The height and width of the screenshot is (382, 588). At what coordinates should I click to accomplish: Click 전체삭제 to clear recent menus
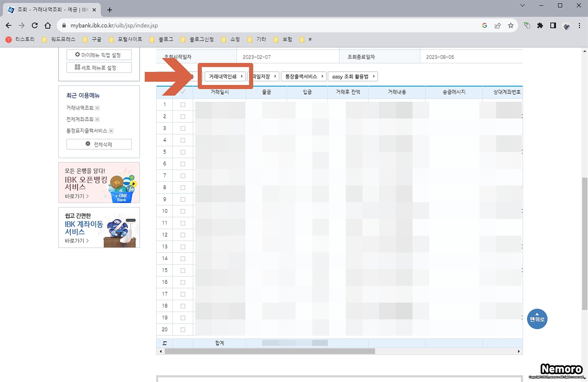coord(99,144)
